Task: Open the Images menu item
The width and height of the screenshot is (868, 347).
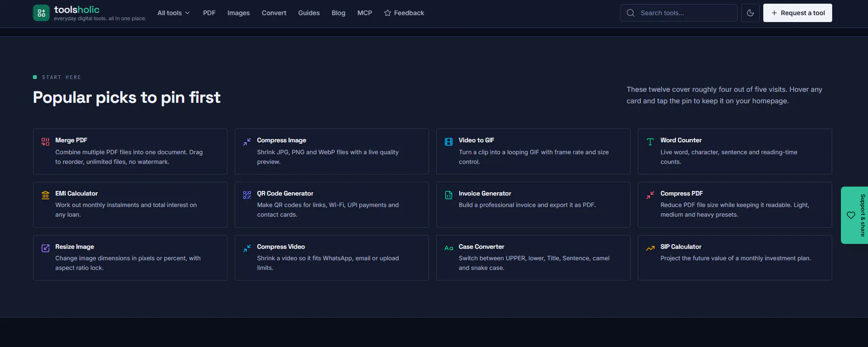Action: [x=238, y=13]
